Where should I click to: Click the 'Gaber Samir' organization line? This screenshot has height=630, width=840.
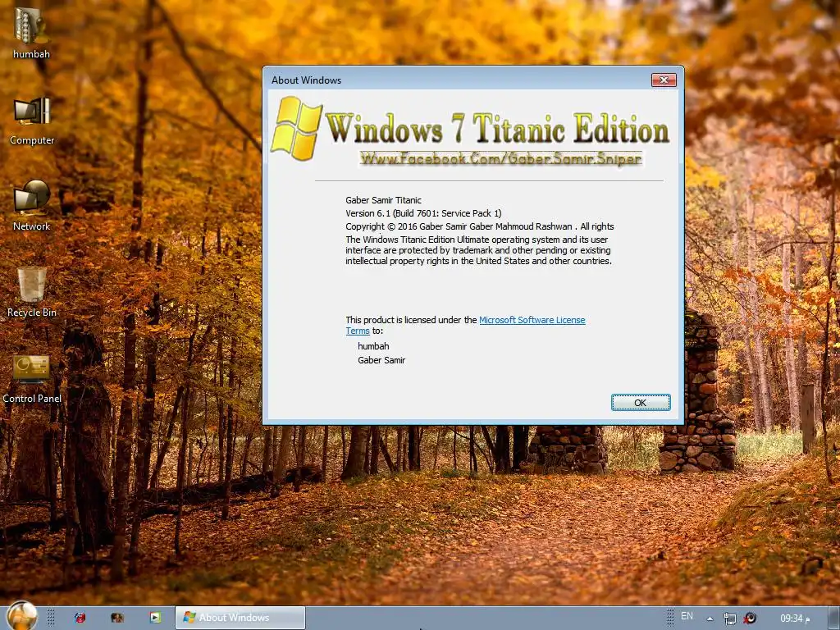tap(381, 360)
